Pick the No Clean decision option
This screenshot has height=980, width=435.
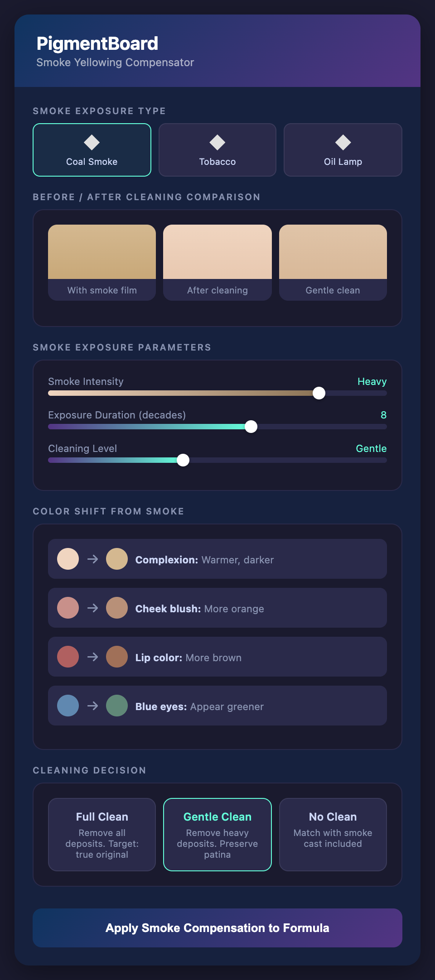click(x=333, y=835)
